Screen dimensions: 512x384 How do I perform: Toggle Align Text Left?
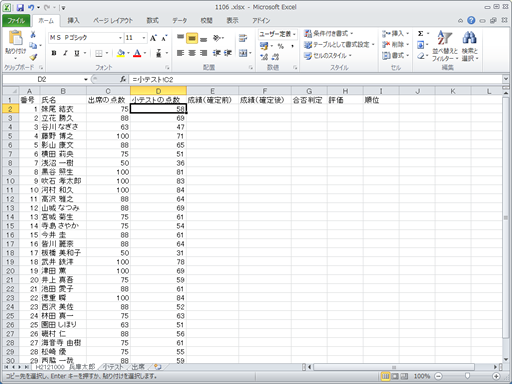[180, 53]
